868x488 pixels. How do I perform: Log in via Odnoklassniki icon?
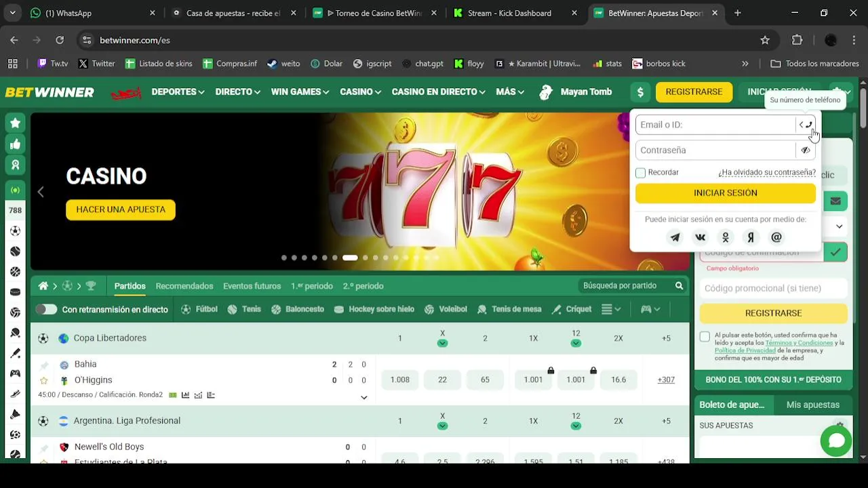726,237
